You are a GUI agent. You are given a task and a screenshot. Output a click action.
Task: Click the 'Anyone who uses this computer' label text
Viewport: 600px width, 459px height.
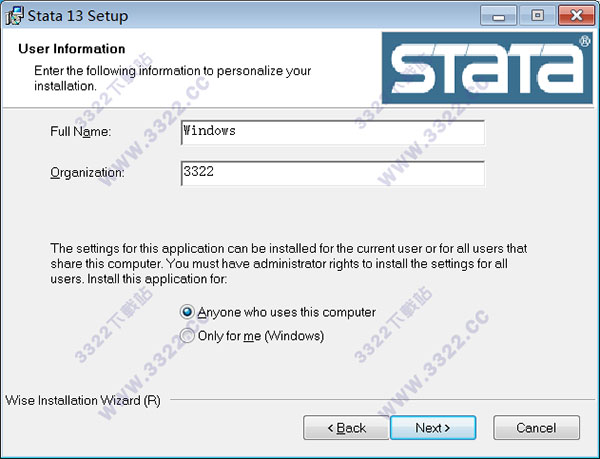tap(286, 312)
